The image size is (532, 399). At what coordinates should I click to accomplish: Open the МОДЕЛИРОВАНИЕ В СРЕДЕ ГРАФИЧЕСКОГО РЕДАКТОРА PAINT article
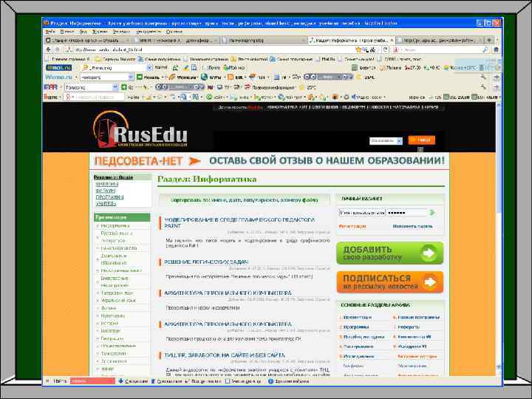tap(239, 222)
